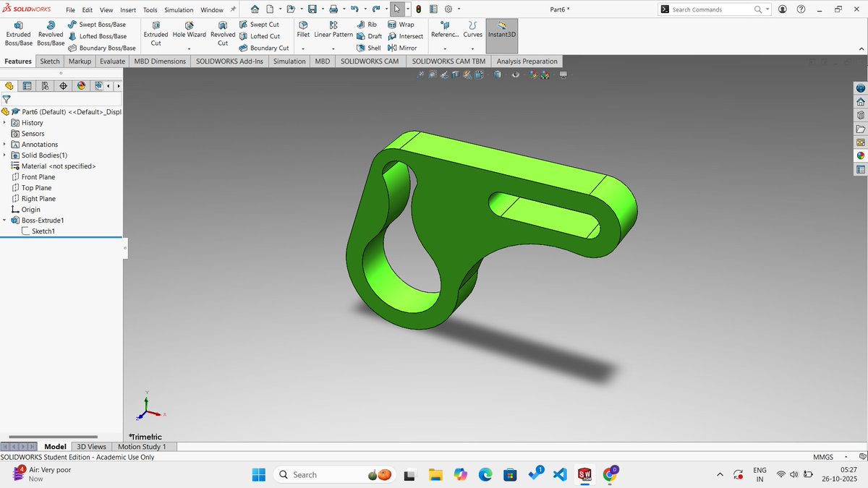Open the Options gear dropdown arrow
Viewport: 868px width, 488px height.
pyautogui.click(x=459, y=9)
